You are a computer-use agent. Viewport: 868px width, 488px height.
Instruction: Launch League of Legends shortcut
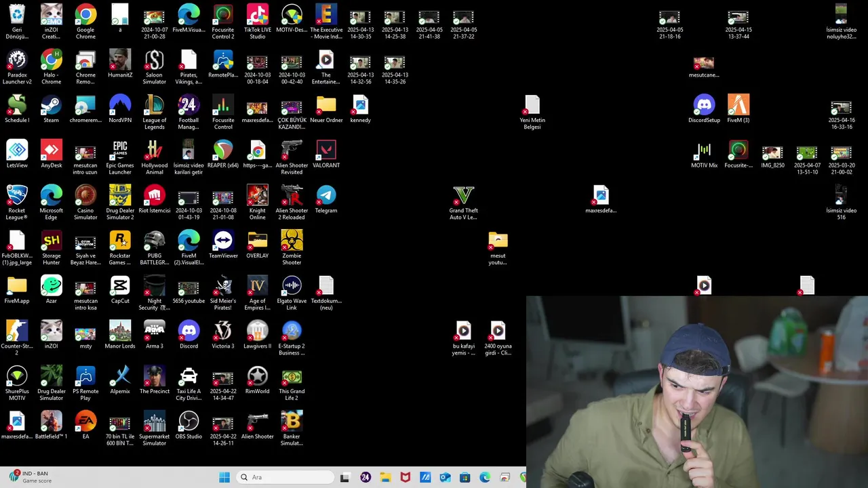pos(155,112)
